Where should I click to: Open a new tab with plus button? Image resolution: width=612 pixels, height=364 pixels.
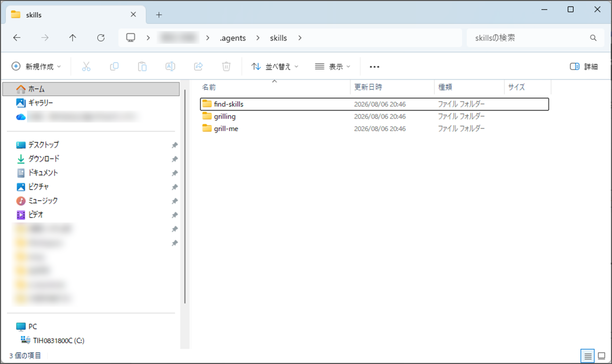click(x=159, y=15)
